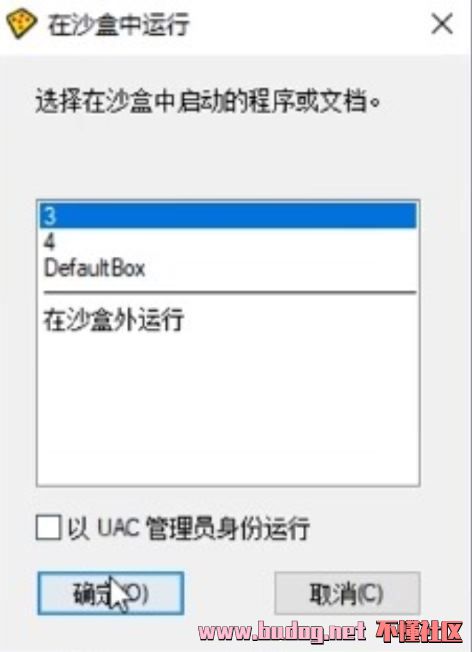
Task: Select the 在沙盒外运行 option
Action: coord(228,319)
